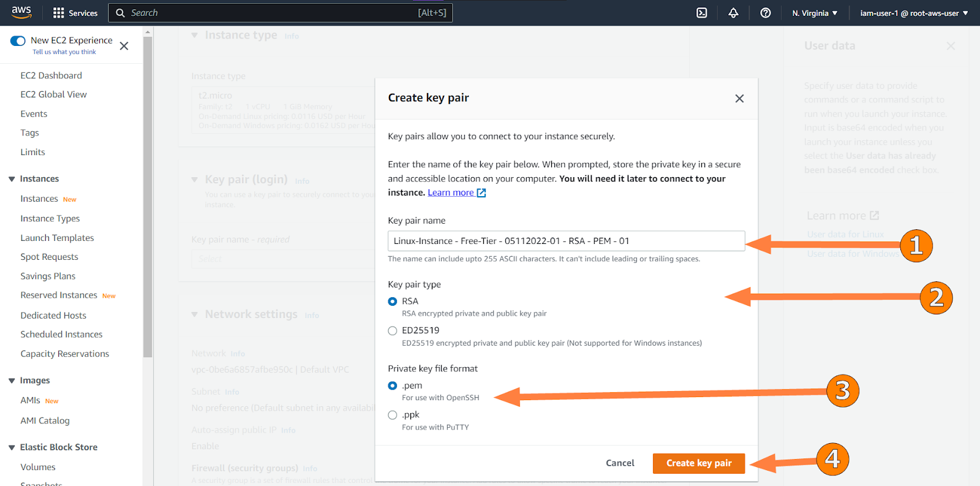
Task: Click Info link beside Network settings
Action: 312,316
